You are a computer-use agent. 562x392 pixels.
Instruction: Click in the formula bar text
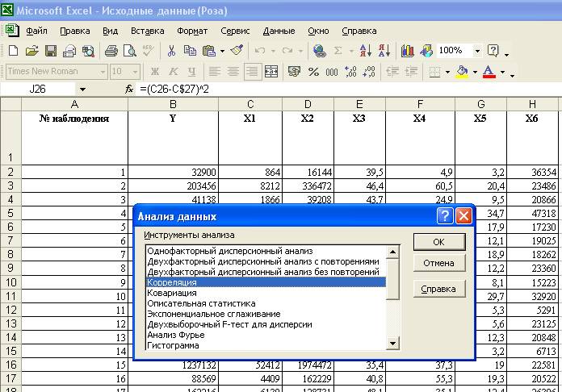coord(174,90)
